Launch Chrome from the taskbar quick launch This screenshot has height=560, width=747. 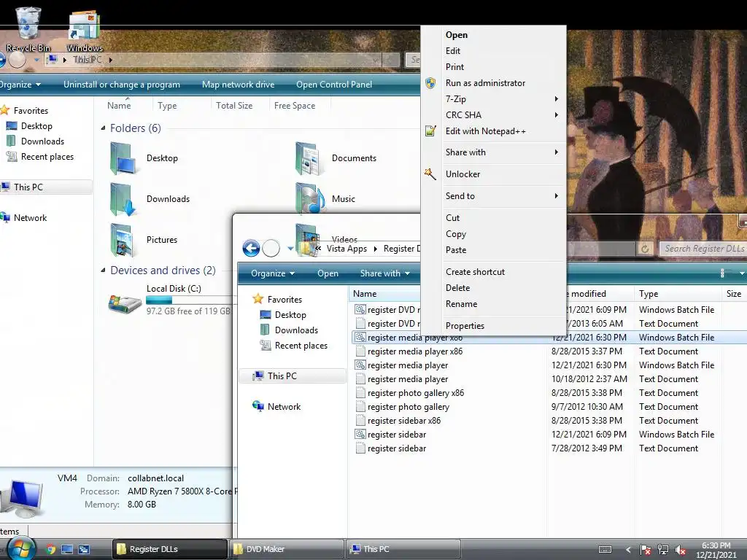click(50, 550)
